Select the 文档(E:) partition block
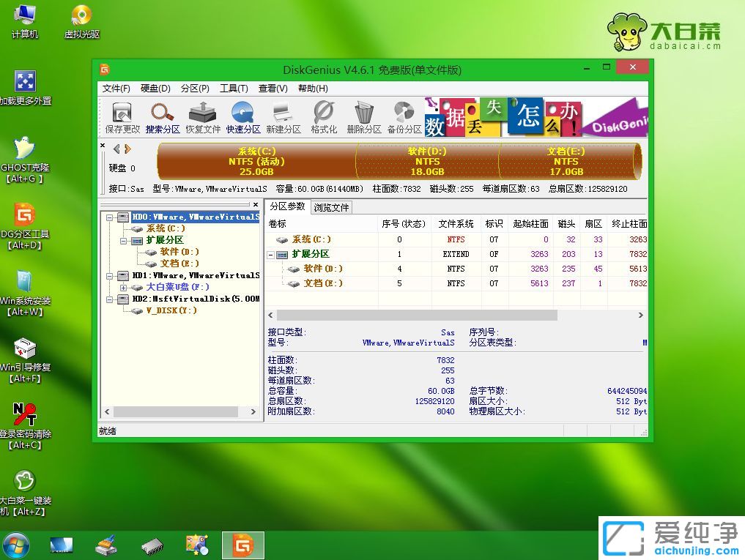Screen dimensions: 745x560 point(566,161)
